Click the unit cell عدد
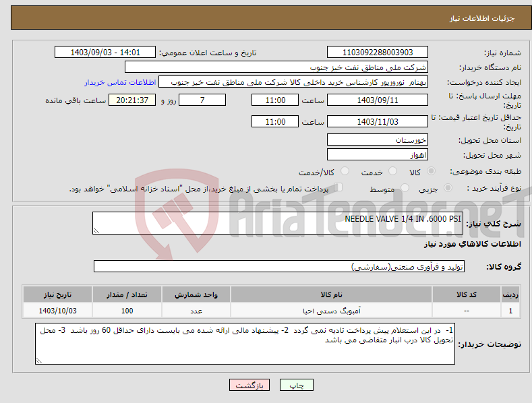 point(196,311)
